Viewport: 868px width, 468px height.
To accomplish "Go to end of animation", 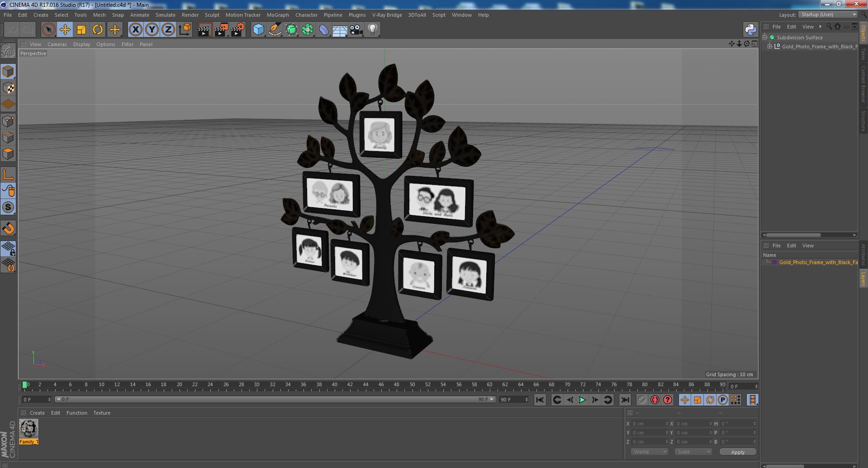I will [625, 400].
